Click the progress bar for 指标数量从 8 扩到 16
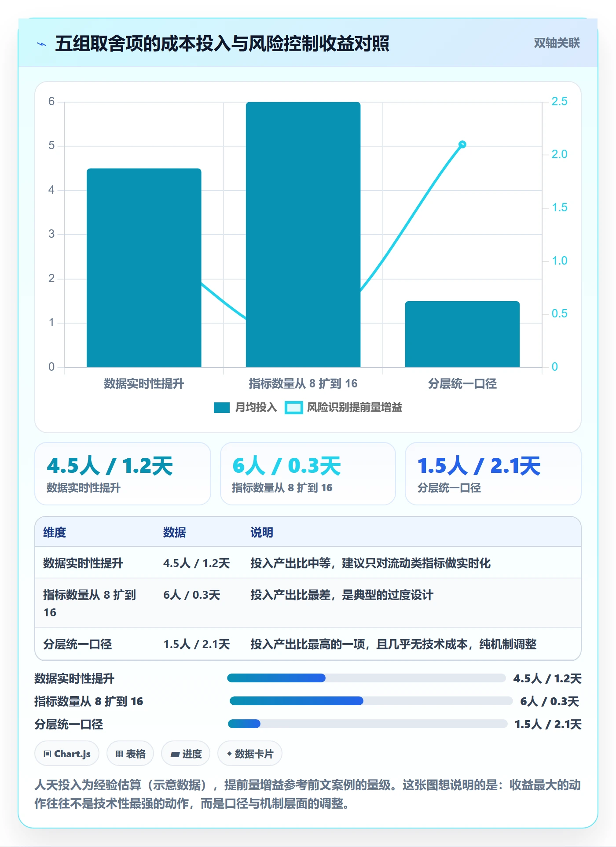This screenshot has width=616, height=847. 371,701
